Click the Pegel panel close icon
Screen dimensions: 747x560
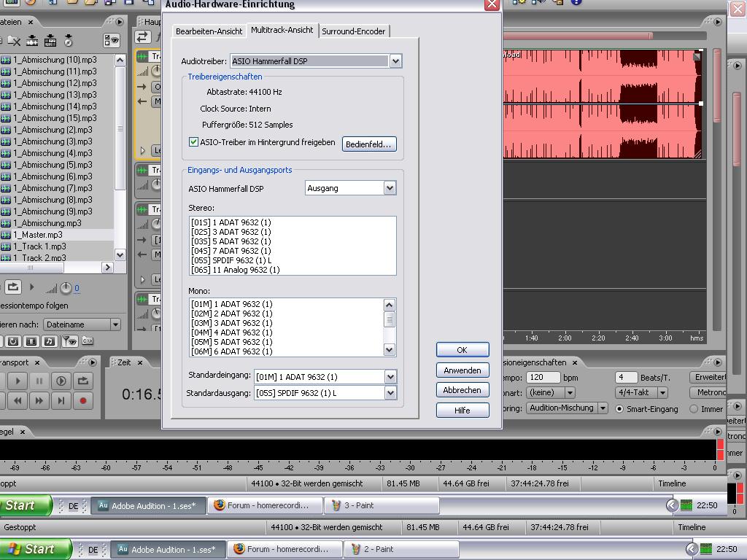pyautogui.click(x=23, y=432)
